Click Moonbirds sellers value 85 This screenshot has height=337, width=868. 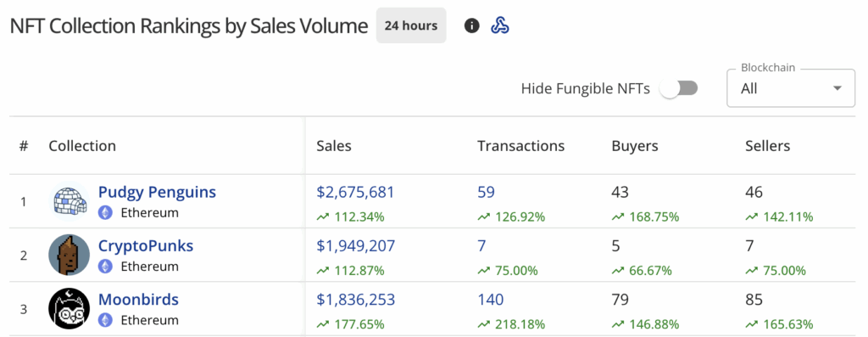point(754,300)
